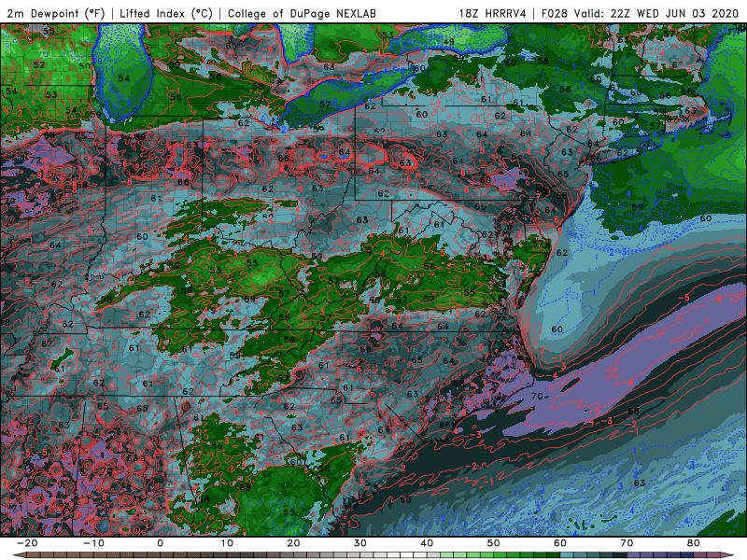747x560 pixels.
Task: Click the "30" color scale label
Action: pyautogui.click(x=360, y=543)
